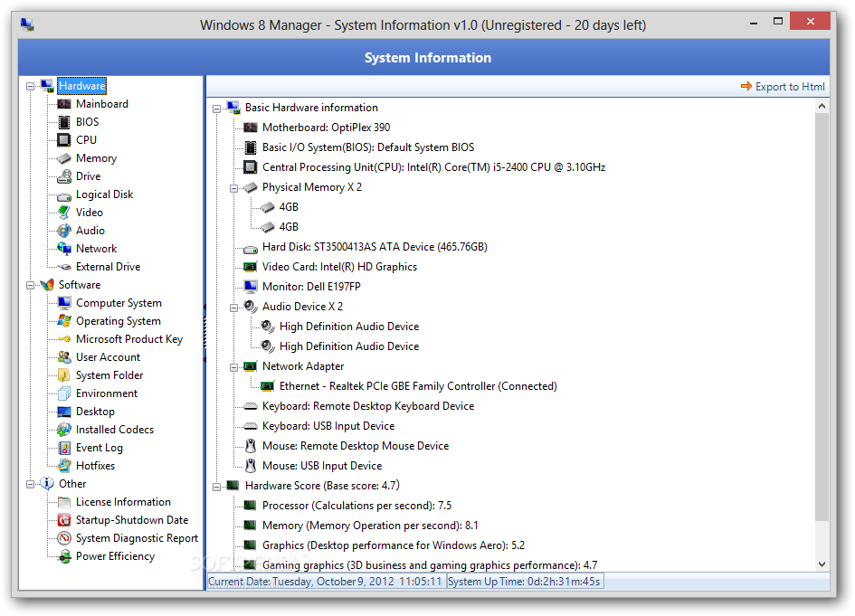
Task: Collapse the Hardware Score node
Action: coord(216,487)
